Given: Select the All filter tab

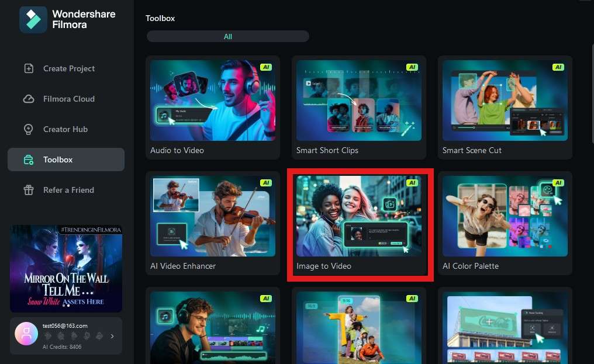Looking at the screenshot, I should 227,36.
